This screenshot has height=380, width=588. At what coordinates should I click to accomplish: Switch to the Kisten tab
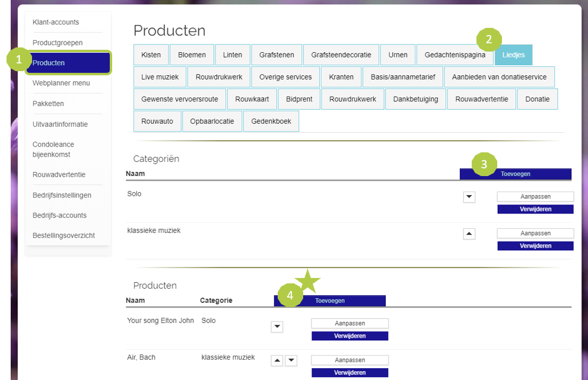pyautogui.click(x=151, y=55)
